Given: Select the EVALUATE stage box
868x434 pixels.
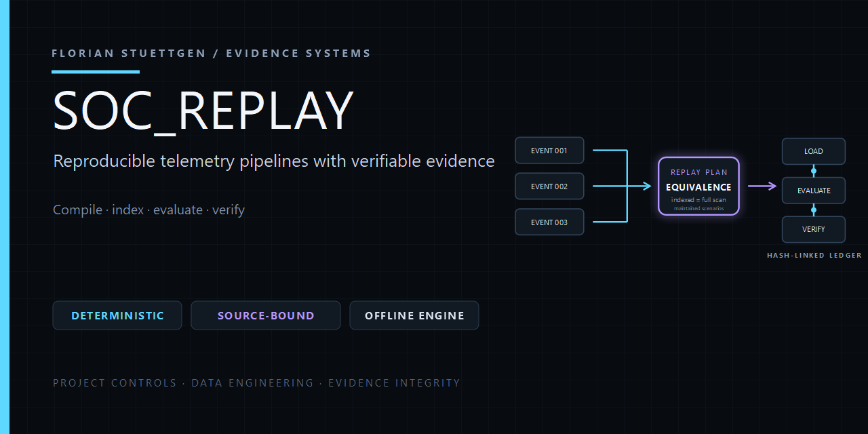Looking at the screenshot, I should click(814, 191).
